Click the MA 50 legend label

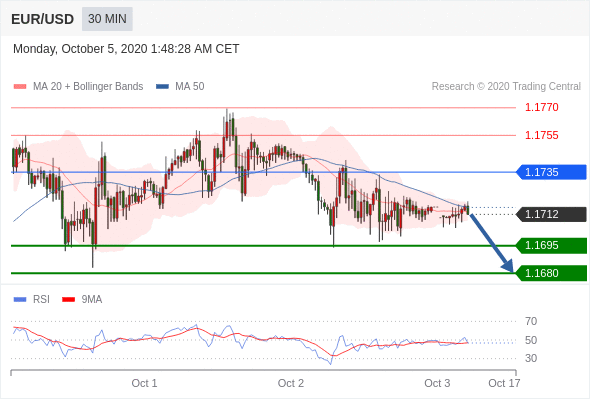[190, 87]
